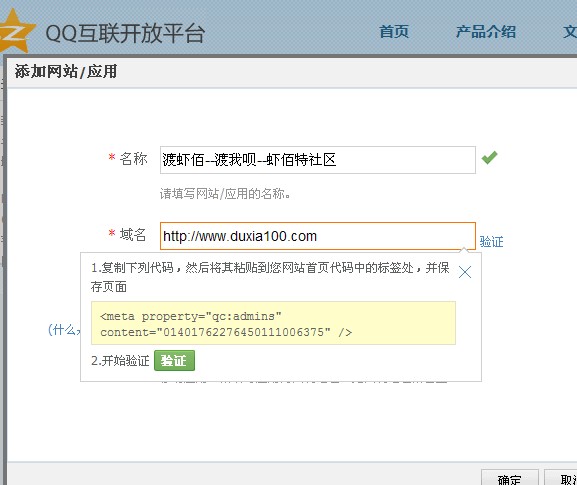
Task: Open the 首页 navigation item
Action: [394, 32]
